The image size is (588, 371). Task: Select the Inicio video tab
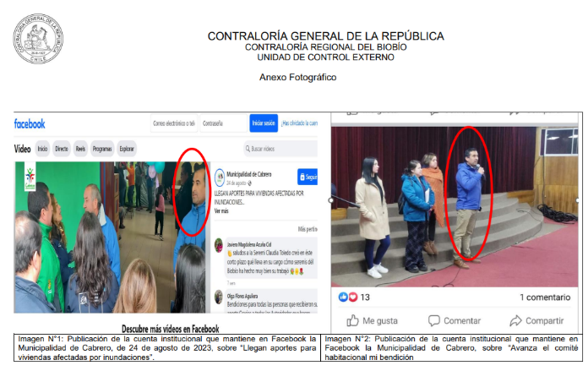pyautogui.click(x=42, y=149)
